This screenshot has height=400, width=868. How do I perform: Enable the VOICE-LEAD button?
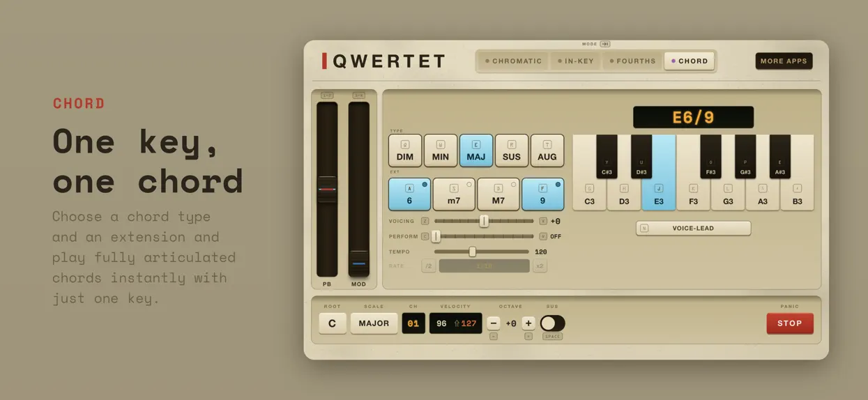pyautogui.click(x=693, y=228)
